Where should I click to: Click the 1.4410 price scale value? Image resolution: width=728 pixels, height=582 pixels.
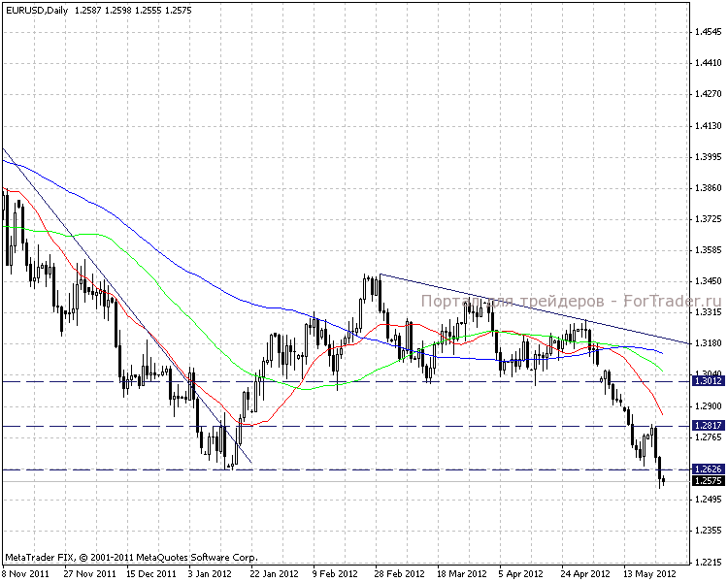tap(709, 63)
